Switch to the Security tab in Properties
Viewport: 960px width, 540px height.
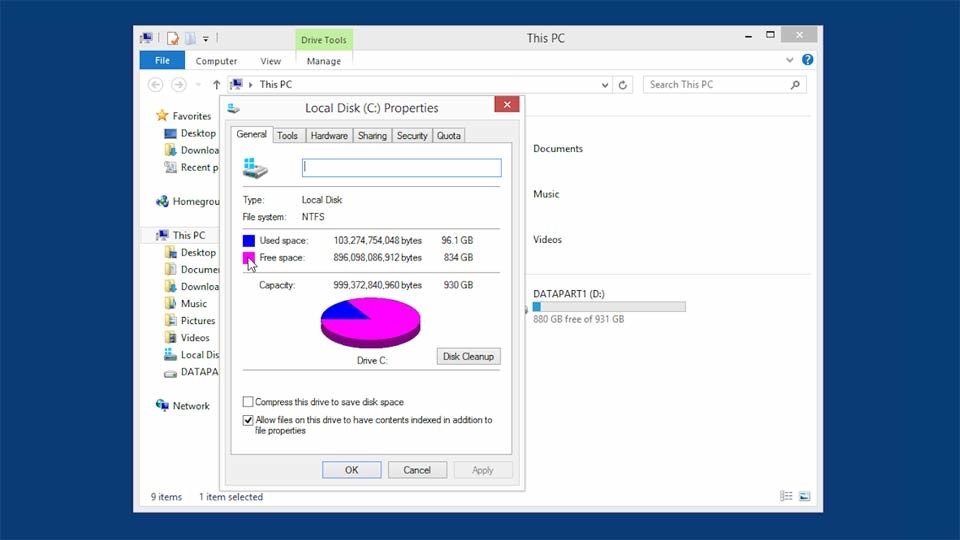click(411, 136)
